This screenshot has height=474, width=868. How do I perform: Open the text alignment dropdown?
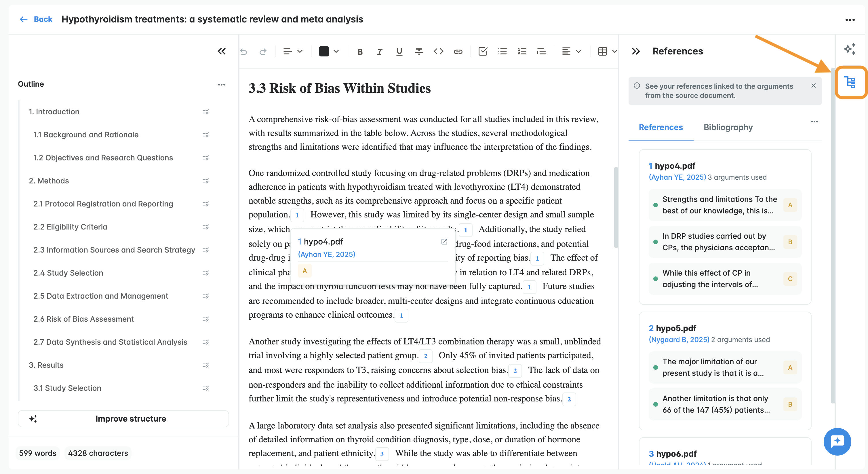[571, 52]
